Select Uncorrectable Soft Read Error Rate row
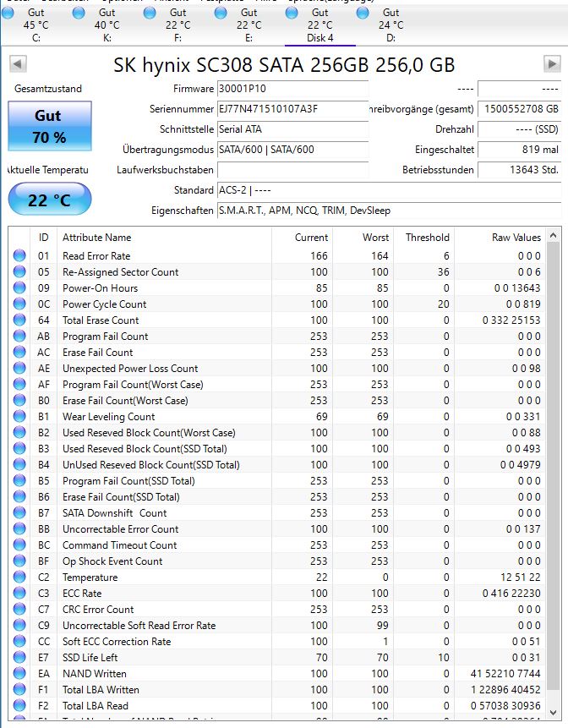Viewport: 568px width, 728px height. 277,626
